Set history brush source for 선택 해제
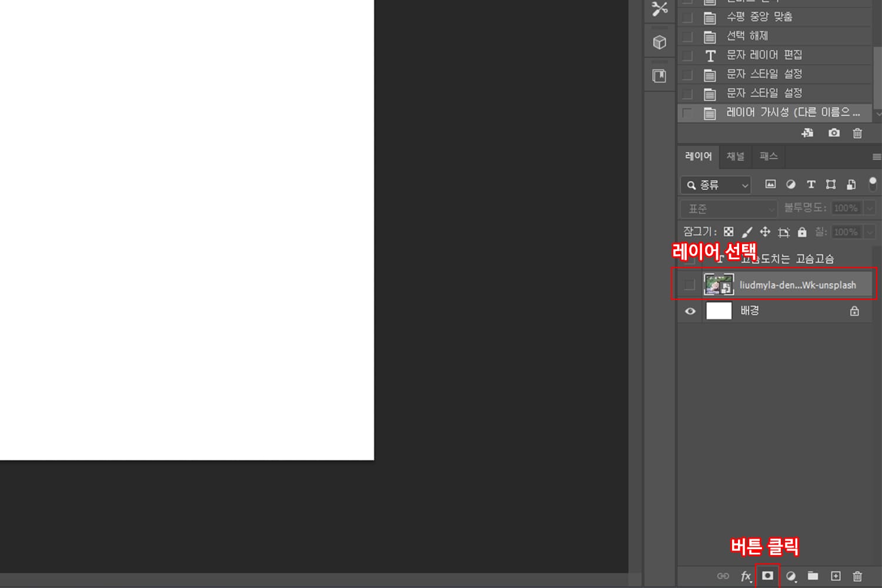The height and width of the screenshot is (588, 882). point(687,36)
